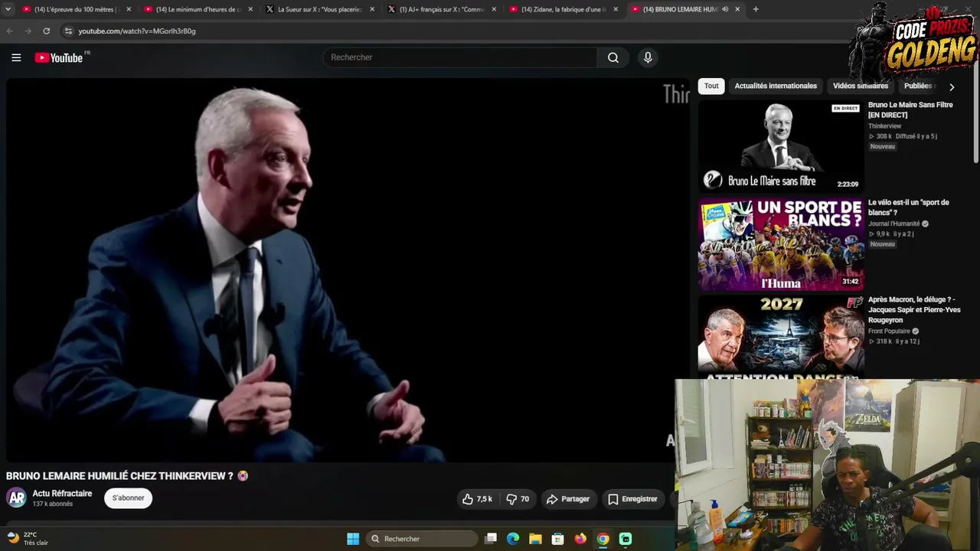Visit the Journal l'Humanité channel link
The height and width of the screenshot is (551, 980).
click(893, 223)
